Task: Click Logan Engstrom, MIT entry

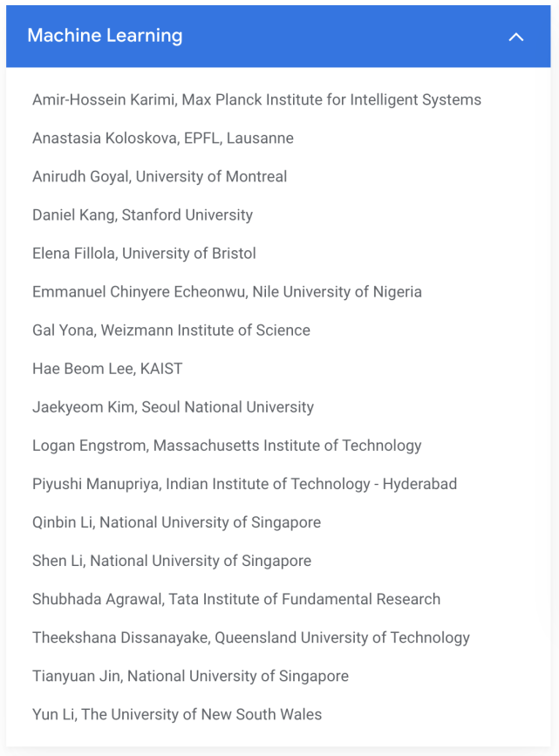Action: point(227,445)
